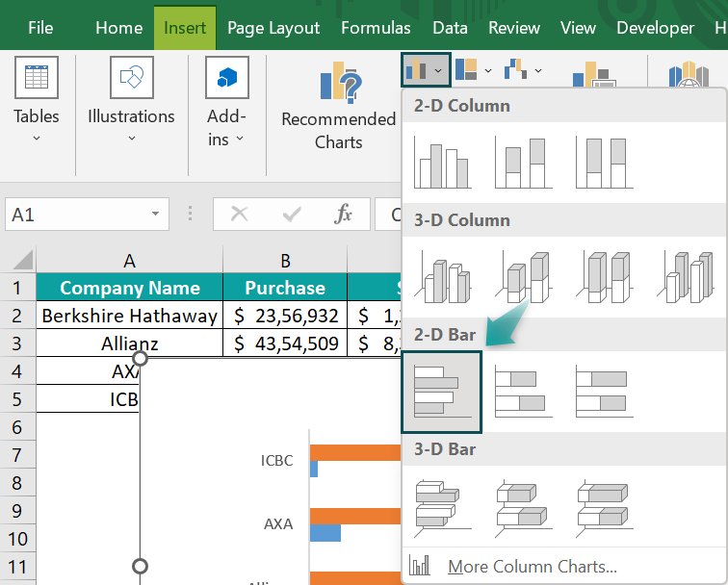Click the Add-ins icon
This screenshot has height=585, width=728.
coord(227,78)
